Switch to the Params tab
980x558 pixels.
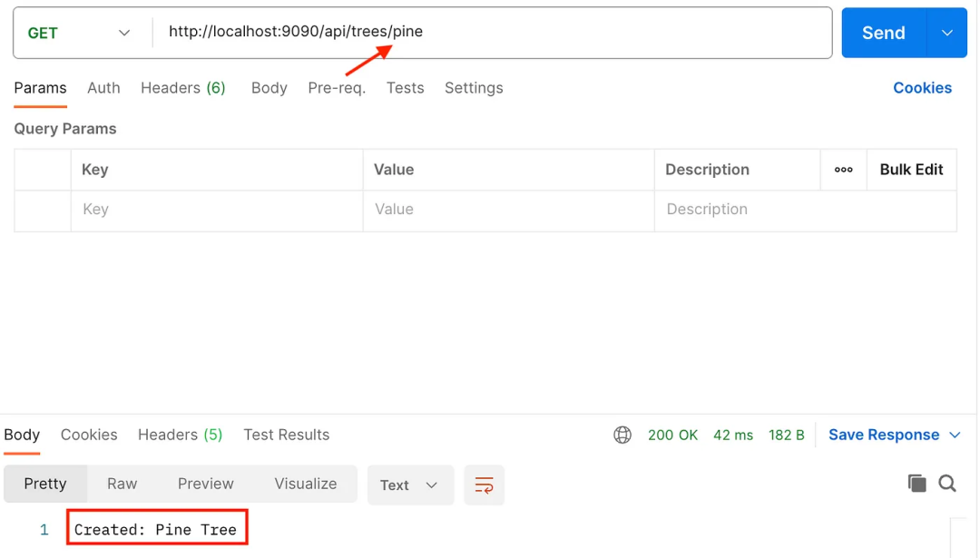click(x=40, y=88)
